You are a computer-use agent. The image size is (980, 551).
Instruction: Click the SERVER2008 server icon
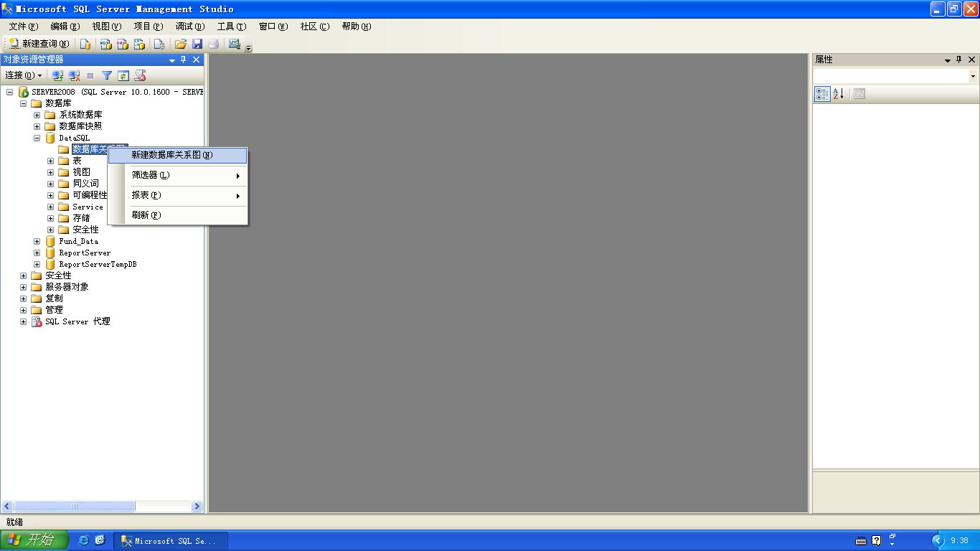[x=24, y=92]
